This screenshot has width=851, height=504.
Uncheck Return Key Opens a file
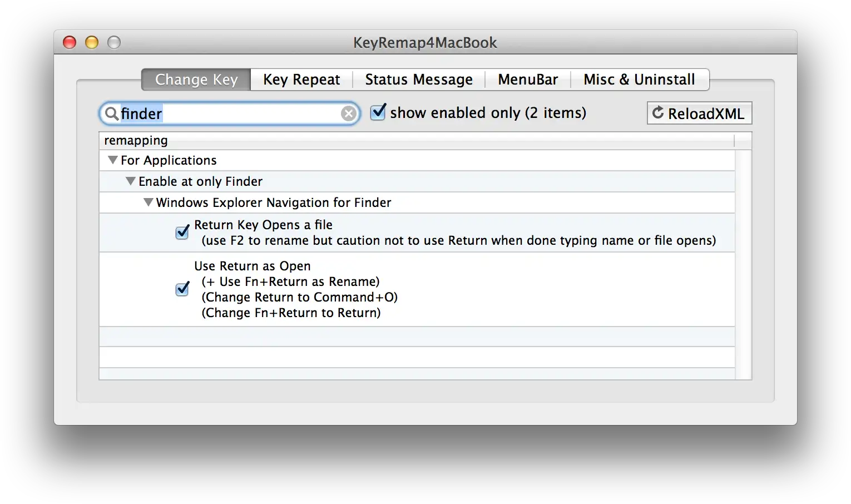pos(182,232)
